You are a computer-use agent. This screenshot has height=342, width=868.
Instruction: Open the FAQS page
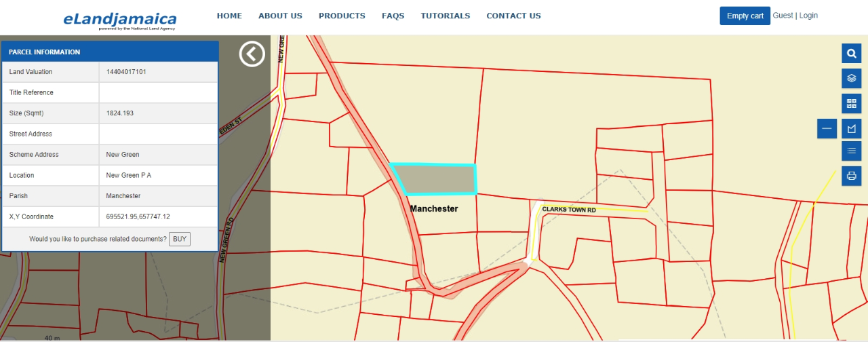pyautogui.click(x=393, y=16)
